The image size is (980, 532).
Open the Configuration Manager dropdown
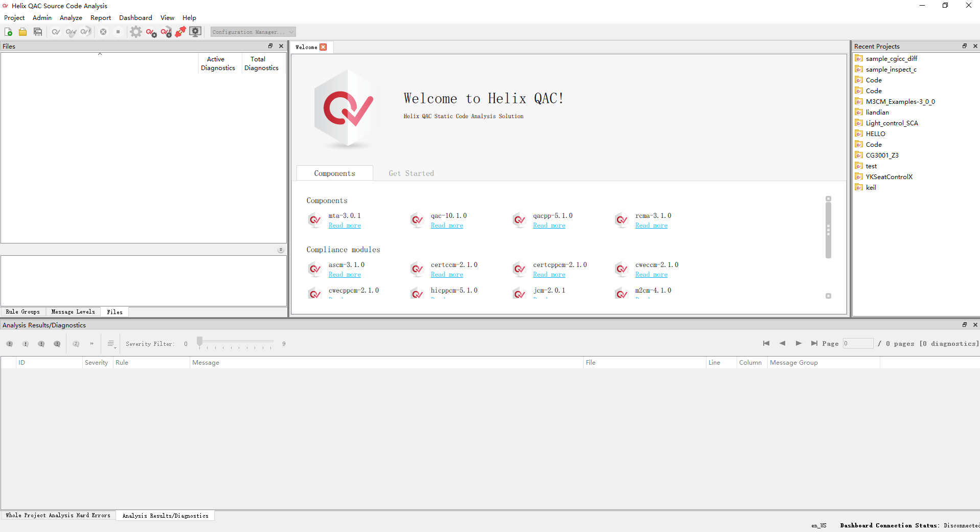pos(252,32)
